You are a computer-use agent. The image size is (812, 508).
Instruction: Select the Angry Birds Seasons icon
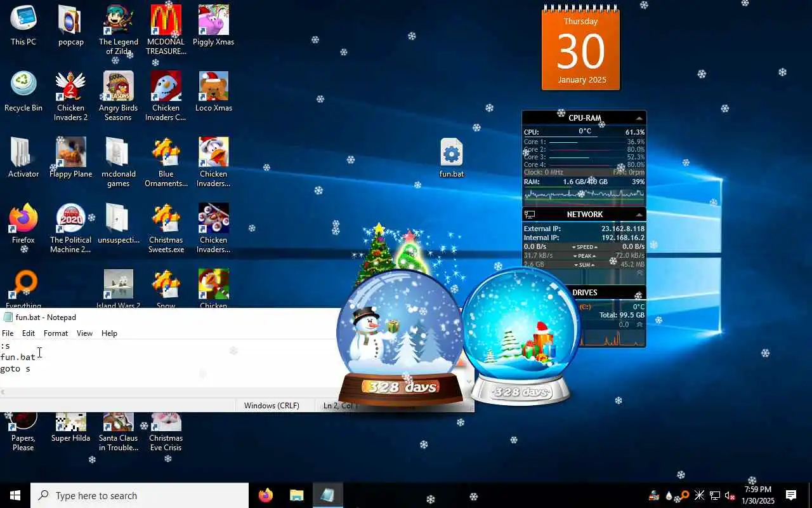click(118, 96)
